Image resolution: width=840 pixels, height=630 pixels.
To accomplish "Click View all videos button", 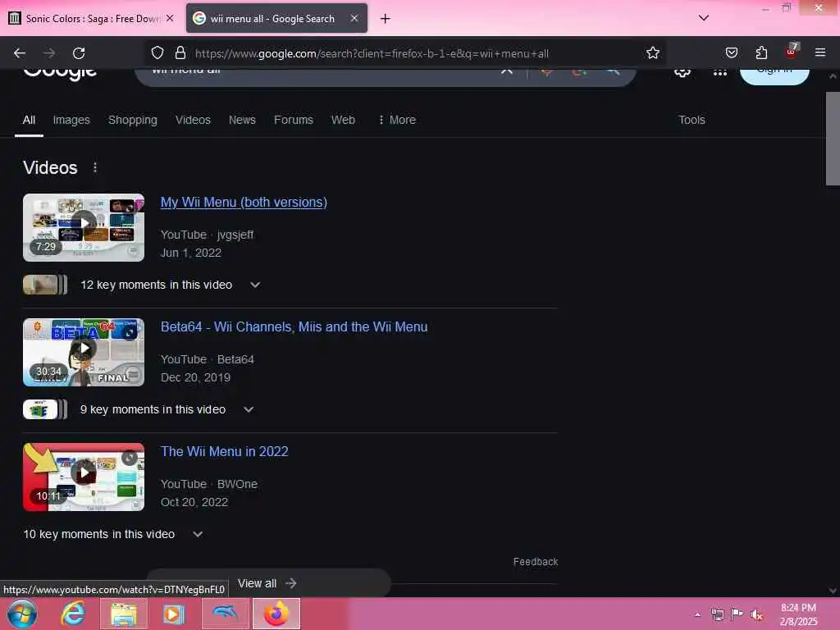I will pos(268,583).
